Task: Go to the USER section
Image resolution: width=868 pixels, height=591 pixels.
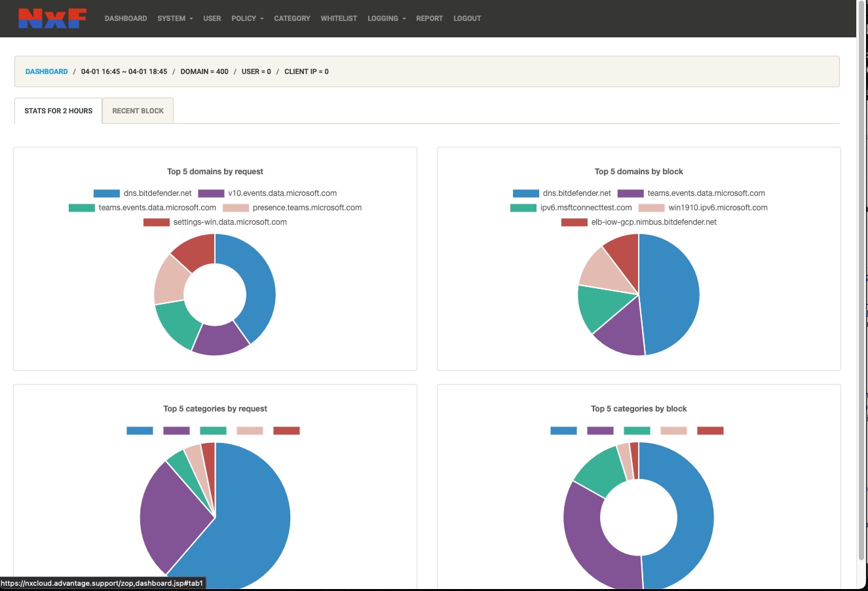Action: (212, 18)
